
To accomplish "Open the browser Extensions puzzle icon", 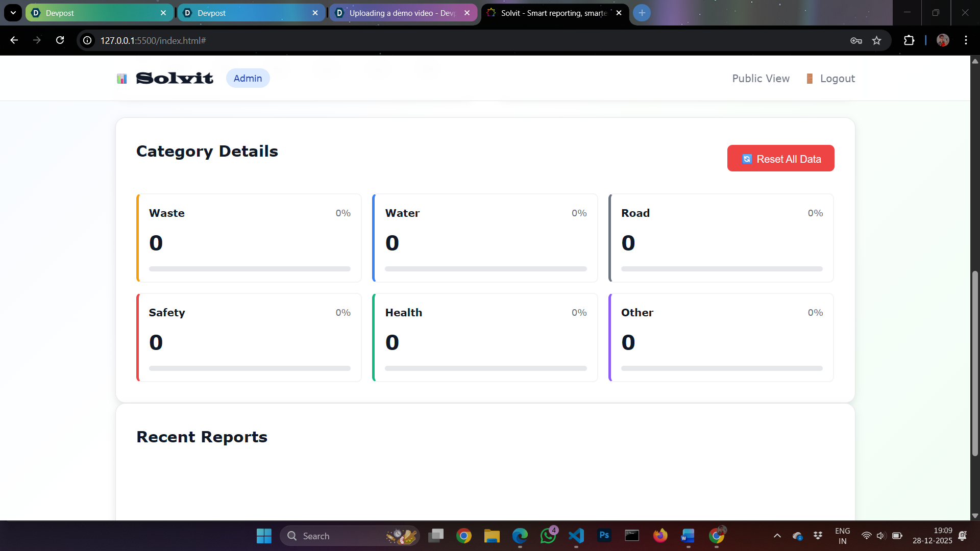I will coord(909,40).
